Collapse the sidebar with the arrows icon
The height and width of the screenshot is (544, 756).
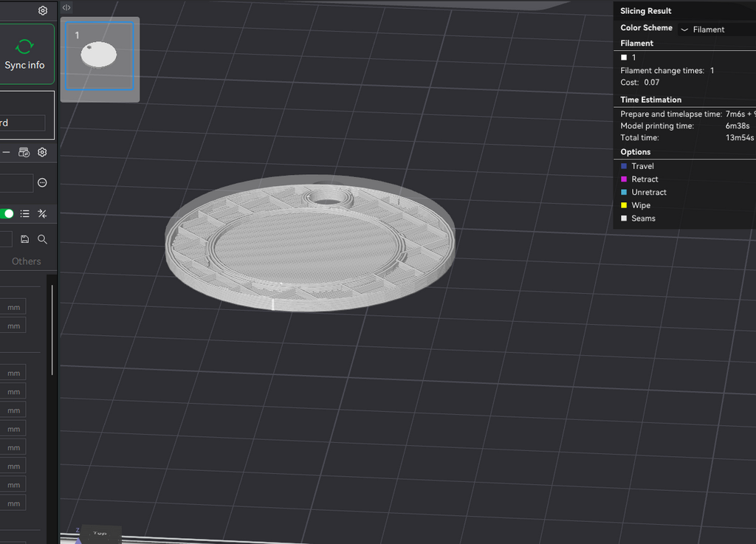pyautogui.click(x=66, y=7)
